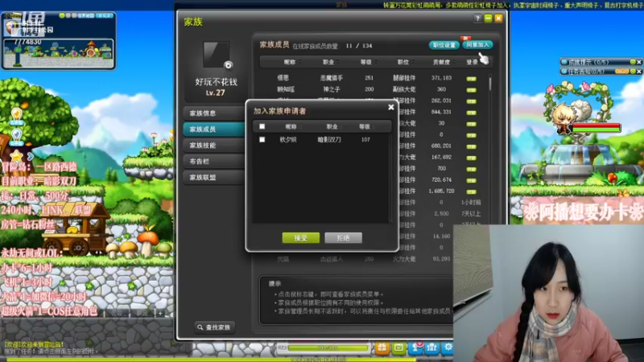This screenshot has width=644, height=362.
Task: Click the green 接受 button
Action: (x=300, y=237)
